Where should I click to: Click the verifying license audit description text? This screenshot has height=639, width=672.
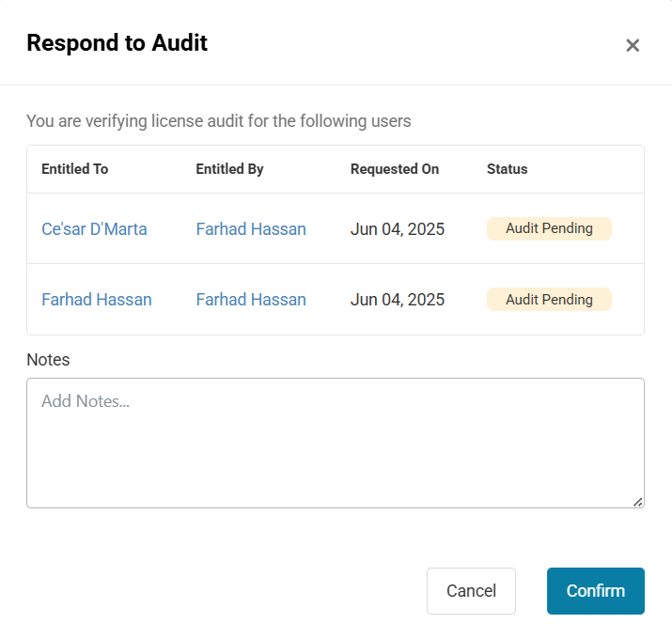click(219, 121)
